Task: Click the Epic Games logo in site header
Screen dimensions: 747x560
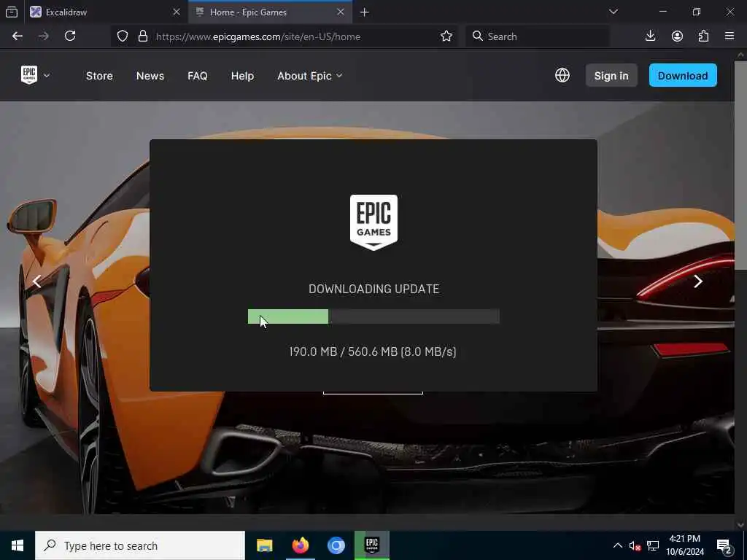Action: pyautogui.click(x=29, y=75)
